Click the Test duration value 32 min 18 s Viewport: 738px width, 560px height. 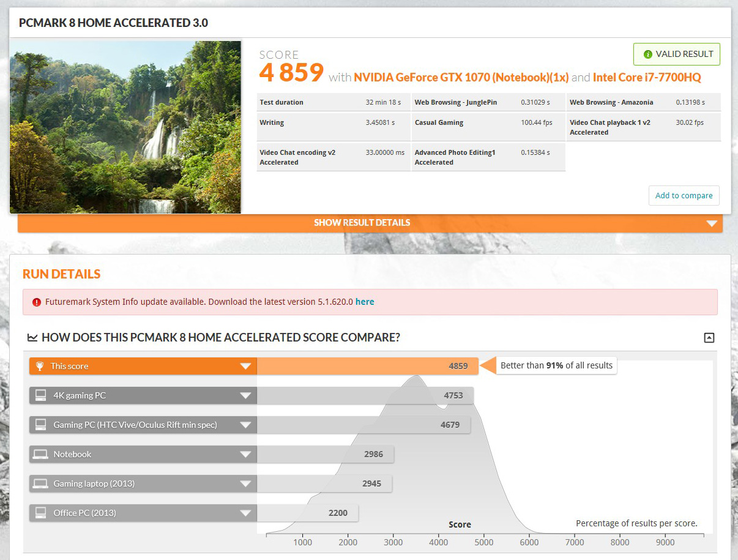(383, 102)
